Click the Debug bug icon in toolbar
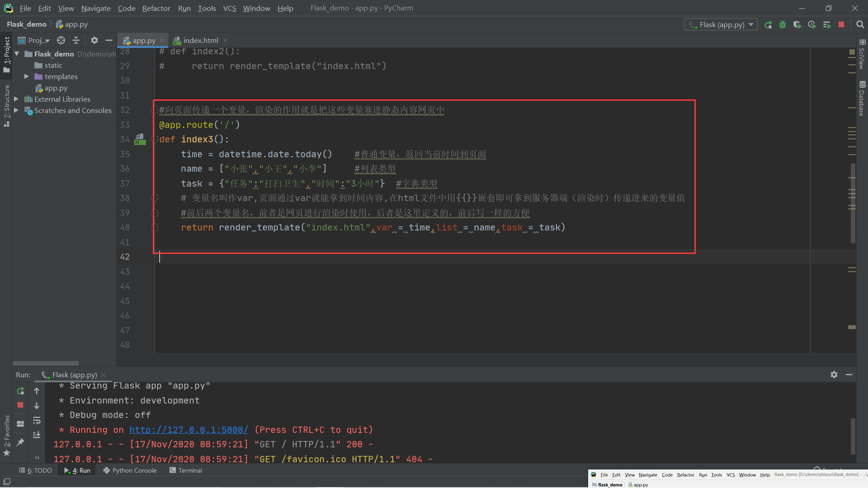The height and width of the screenshot is (488, 868). (x=783, y=25)
